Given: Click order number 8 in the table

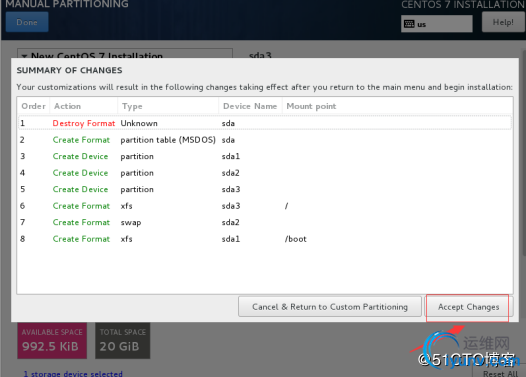Looking at the screenshot, I should 22,239.
